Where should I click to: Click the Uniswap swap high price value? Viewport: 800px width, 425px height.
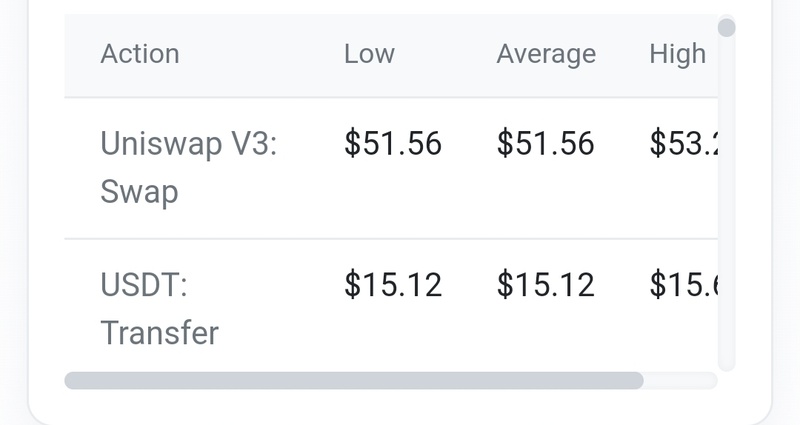(x=683, y=143)
